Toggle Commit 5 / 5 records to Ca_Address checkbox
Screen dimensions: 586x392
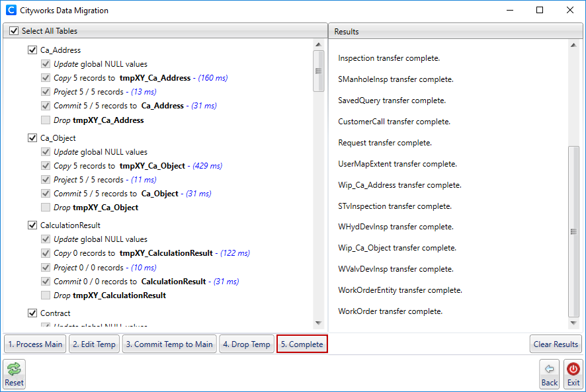point(46,106)
